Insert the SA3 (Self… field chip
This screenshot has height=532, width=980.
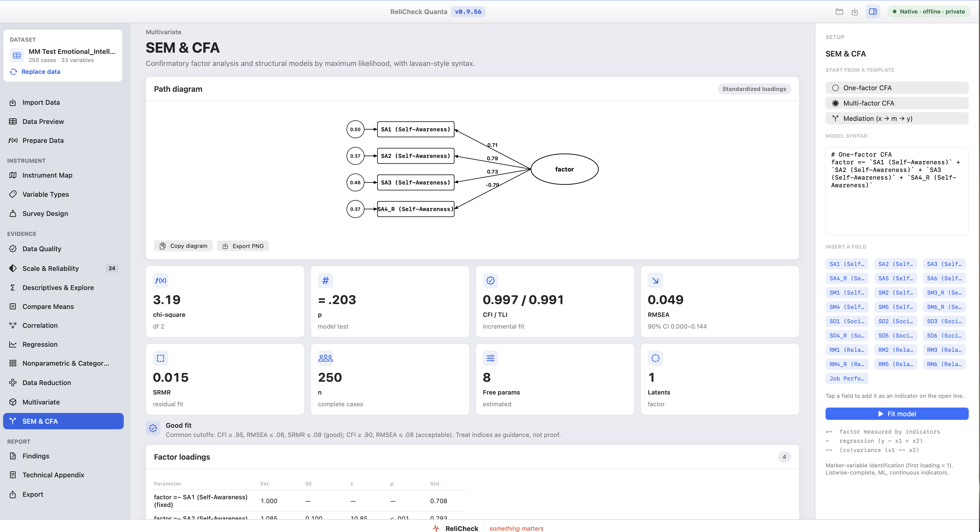click(944, 264)
